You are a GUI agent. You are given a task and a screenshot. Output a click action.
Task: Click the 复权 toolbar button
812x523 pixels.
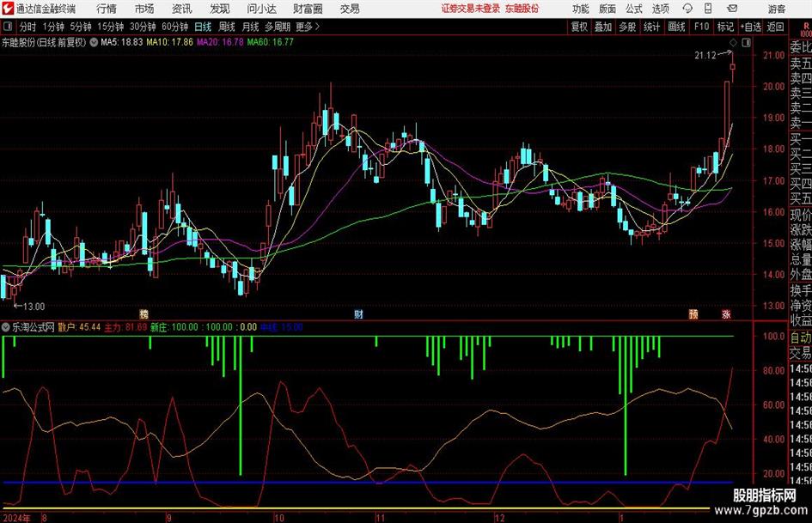pyautogui.click(x=579, y=27)
